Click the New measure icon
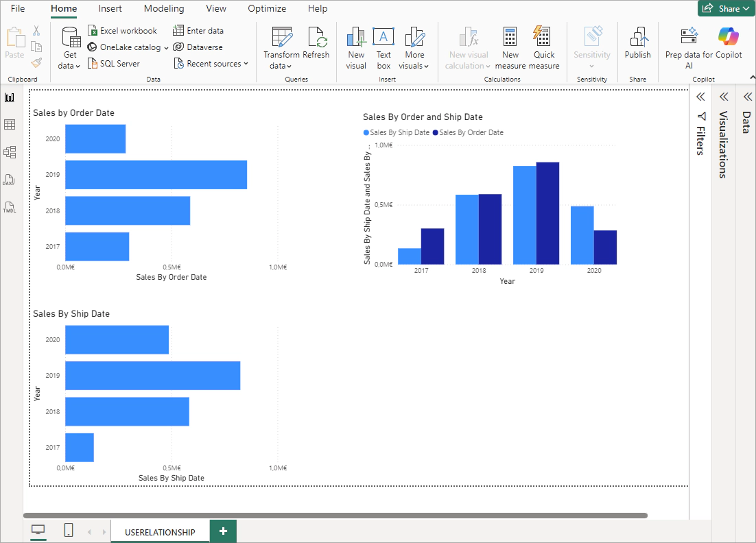Screen dimensions: 756x543 coord(510,48)
